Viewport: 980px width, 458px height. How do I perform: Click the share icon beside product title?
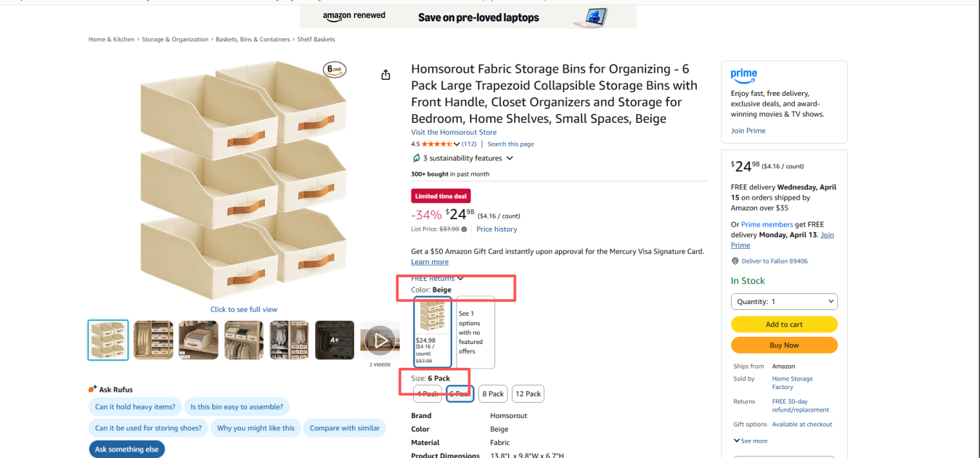coord(385,75)
